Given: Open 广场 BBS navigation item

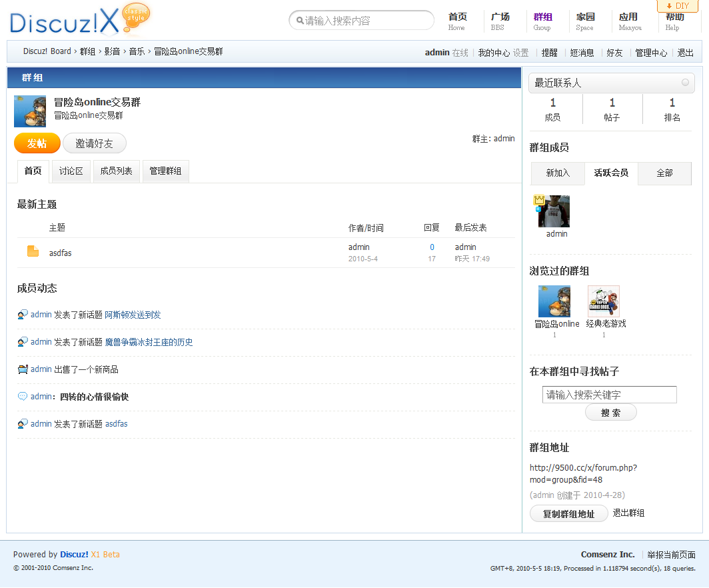Looking at the screenshot, I should [x=500, y=21].
